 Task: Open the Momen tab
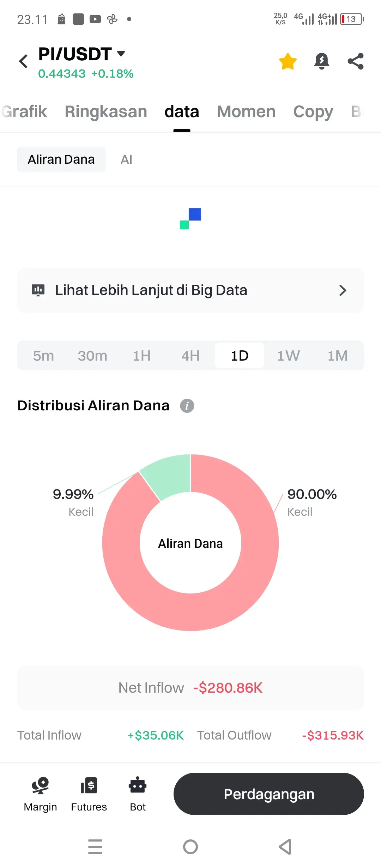[x=246, y=111]
